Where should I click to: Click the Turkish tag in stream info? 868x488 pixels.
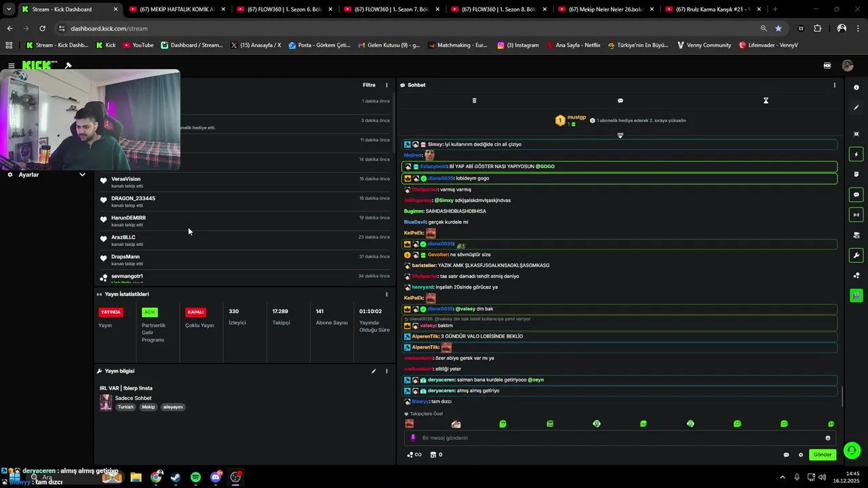[x=125, y=407]
